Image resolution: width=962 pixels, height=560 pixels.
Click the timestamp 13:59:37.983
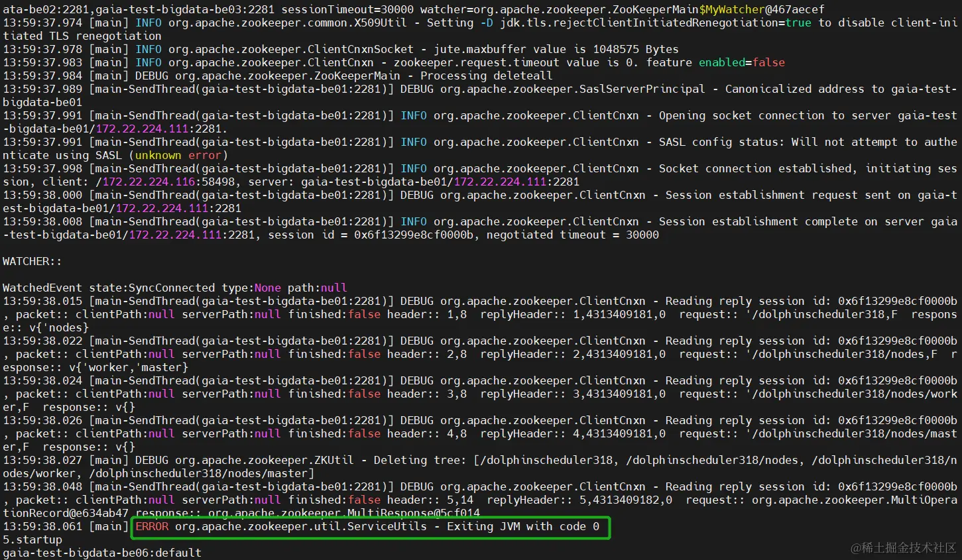[42, 62]
